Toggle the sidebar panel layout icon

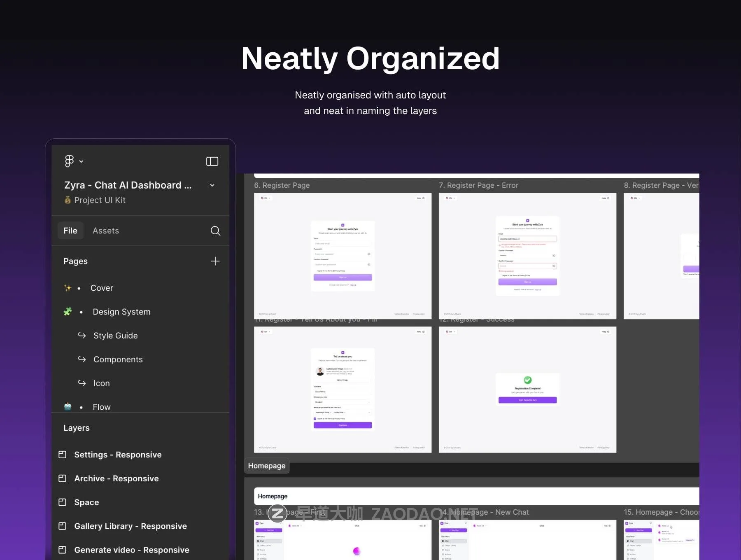point(212,161)
